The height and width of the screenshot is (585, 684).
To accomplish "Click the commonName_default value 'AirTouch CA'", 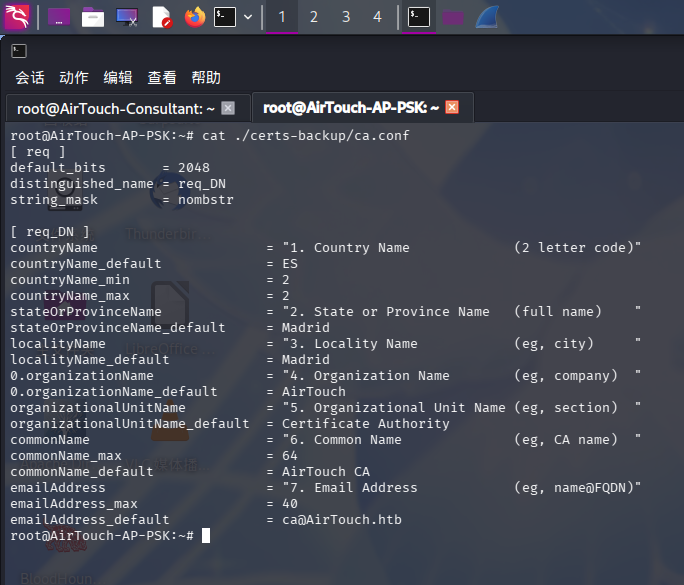I will coord(326,472).
